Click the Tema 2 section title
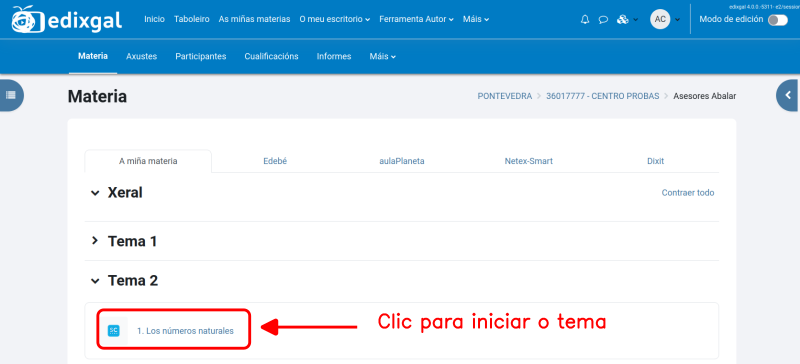800x364 pixels. click(x=133, y=280)
